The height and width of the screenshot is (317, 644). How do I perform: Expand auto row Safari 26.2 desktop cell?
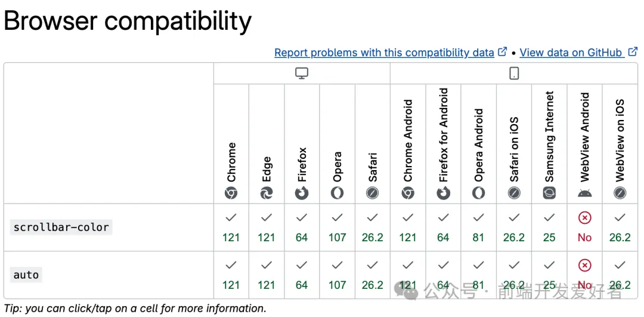pyautogui.click(x=373, y=275)
